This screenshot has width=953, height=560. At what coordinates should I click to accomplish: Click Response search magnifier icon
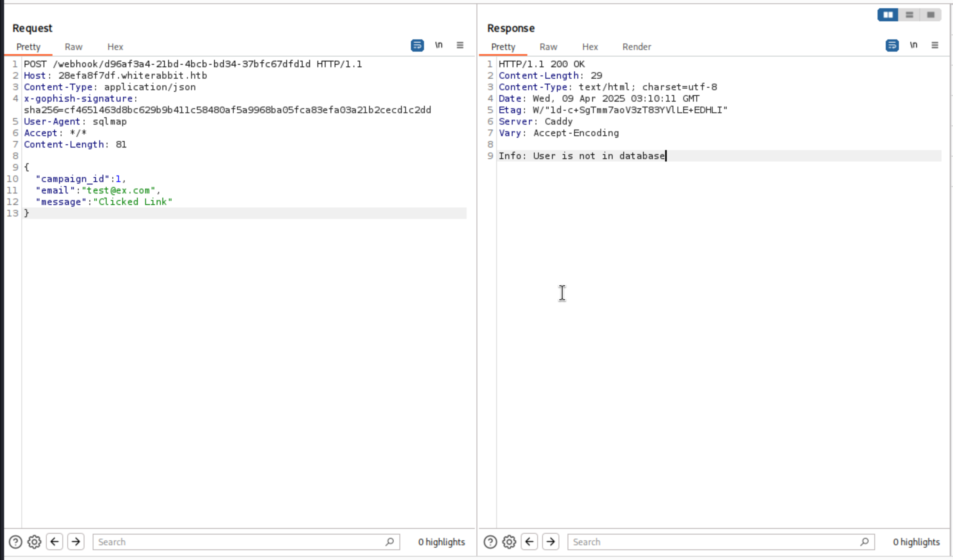pyautogui.click(x=864, y=542)
